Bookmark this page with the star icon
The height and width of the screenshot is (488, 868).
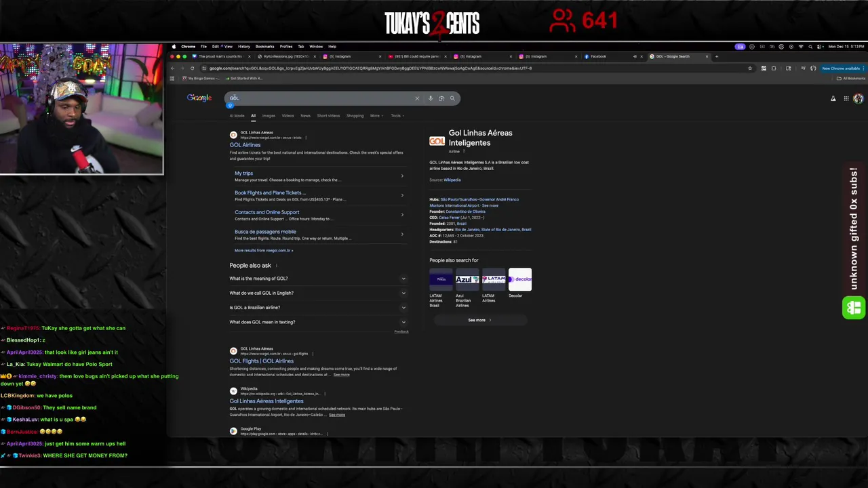tap(749, 68)
